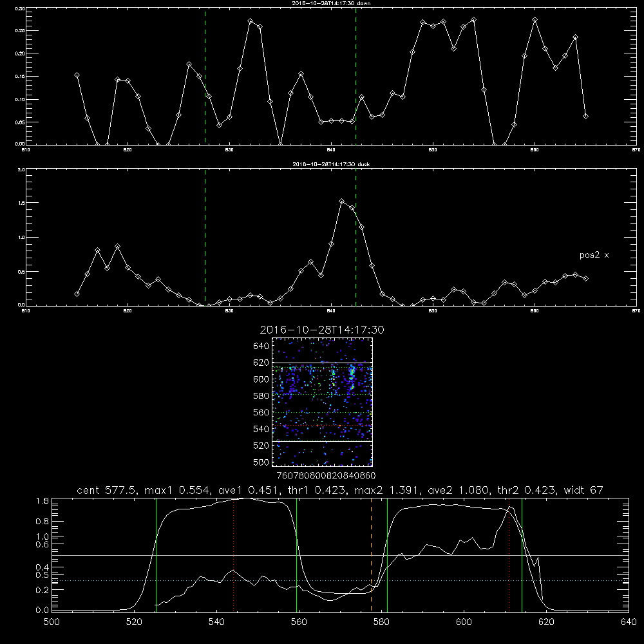Click the color spectrogram image in center
The image size is (644, 644).
322,402
